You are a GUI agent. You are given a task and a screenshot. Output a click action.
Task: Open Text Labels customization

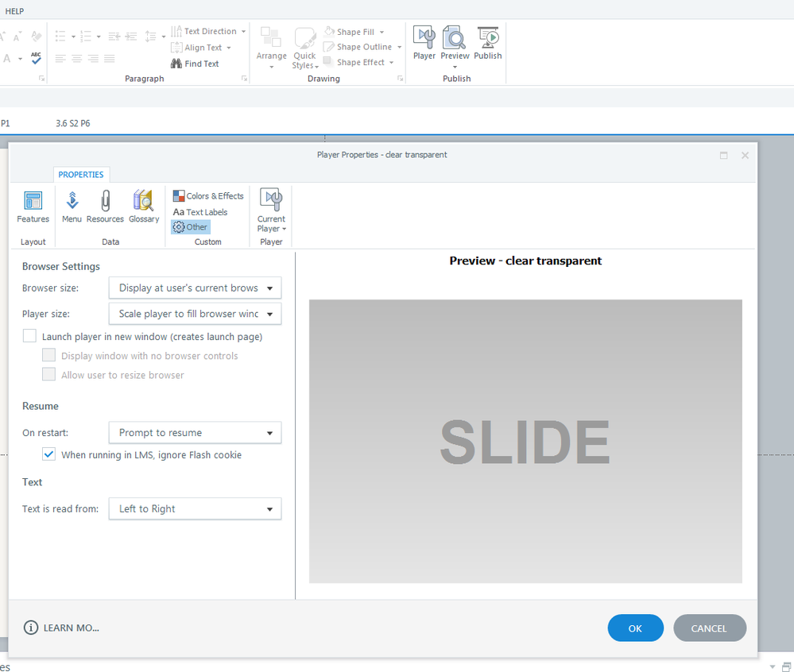pos(200,212)
